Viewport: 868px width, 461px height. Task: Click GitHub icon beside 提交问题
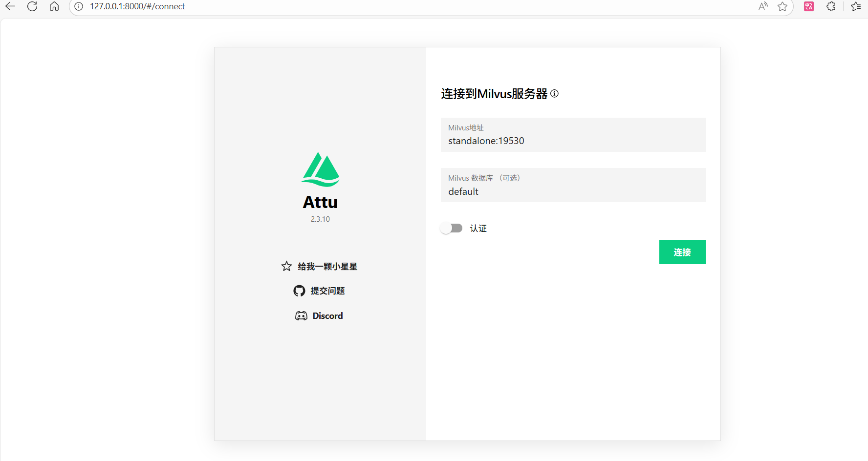click(299, 291)
